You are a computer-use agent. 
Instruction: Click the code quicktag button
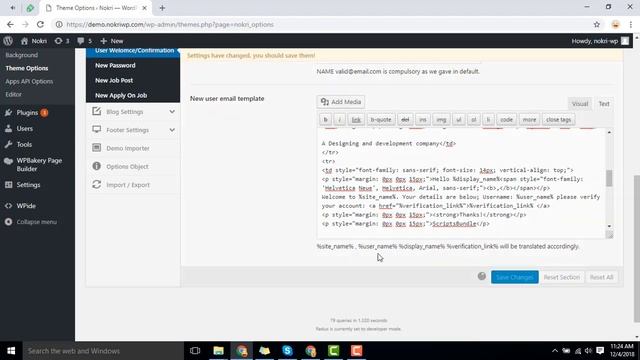507,120
